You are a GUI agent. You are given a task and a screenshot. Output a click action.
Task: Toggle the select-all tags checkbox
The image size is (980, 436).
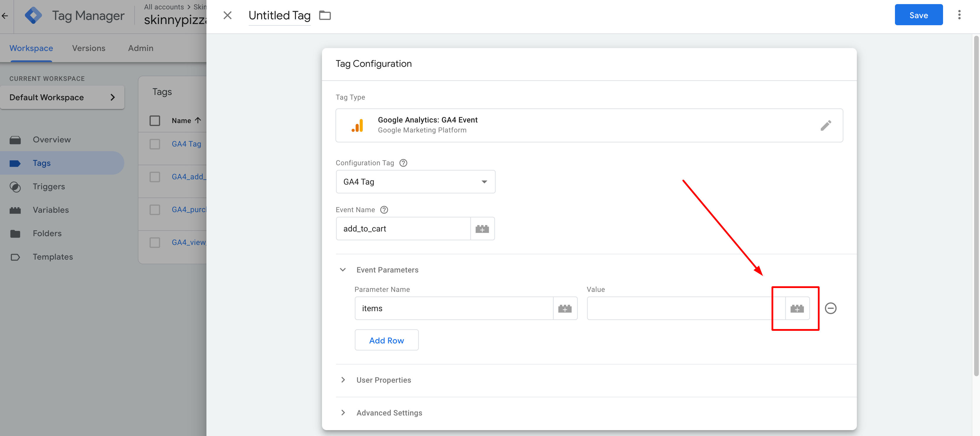pyautogui.click(x=155, y=120)
